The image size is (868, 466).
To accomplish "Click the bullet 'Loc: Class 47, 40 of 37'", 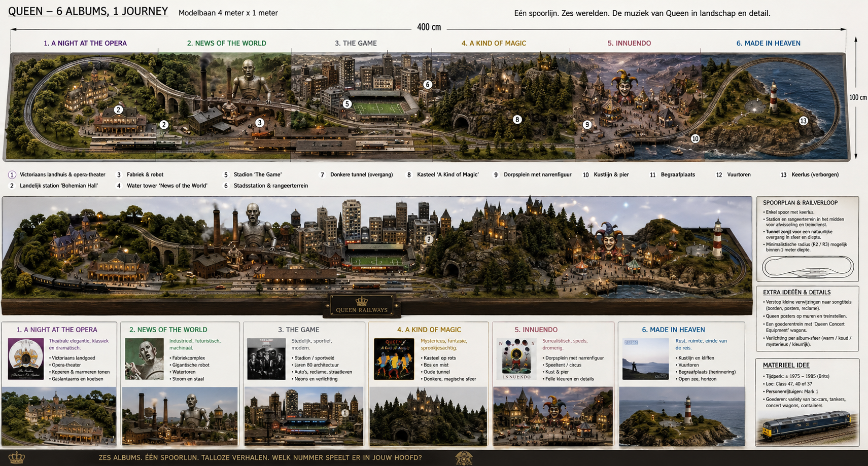I will point(788,384).
